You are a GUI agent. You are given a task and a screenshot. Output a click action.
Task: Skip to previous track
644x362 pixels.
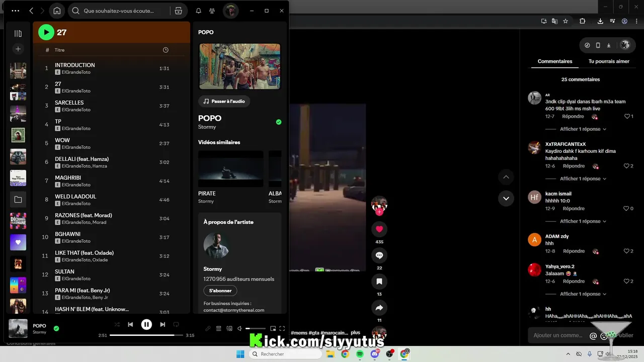pyautogui.click(x=130, y=324)
